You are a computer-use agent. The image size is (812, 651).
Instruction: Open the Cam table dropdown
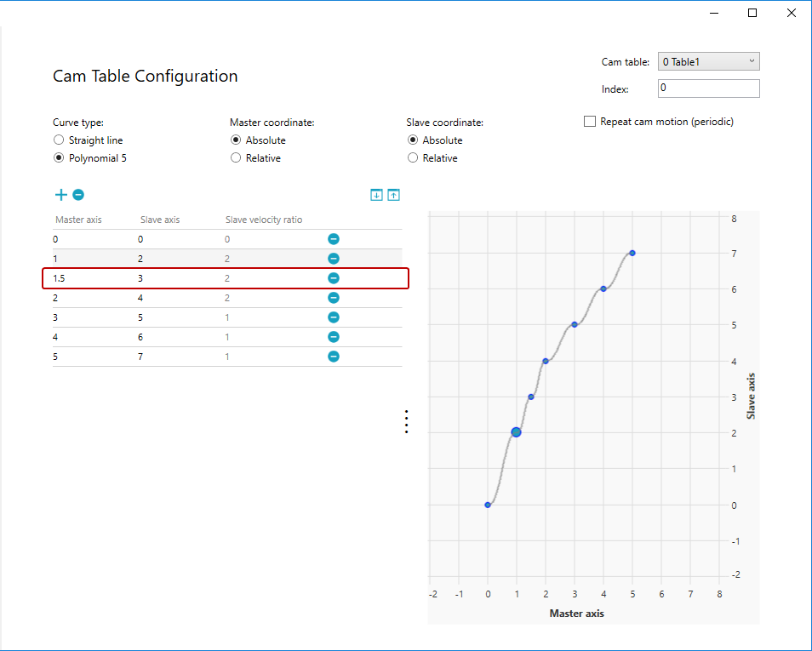708,61
